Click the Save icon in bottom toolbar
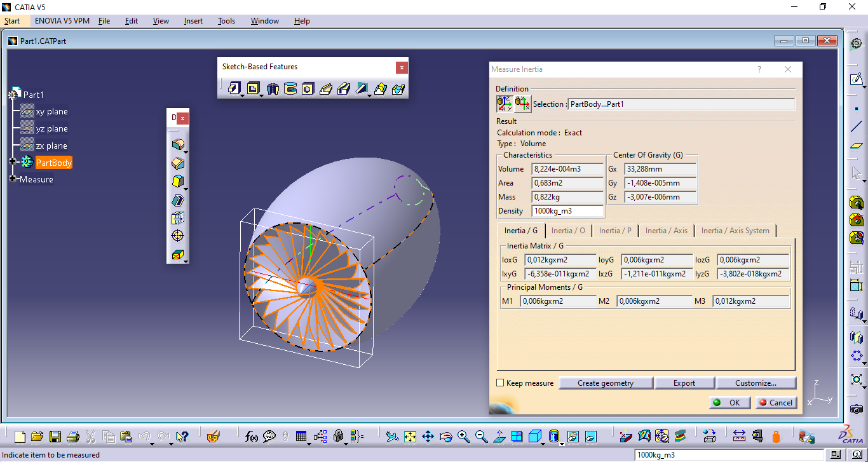 click(x=55, y=437)
